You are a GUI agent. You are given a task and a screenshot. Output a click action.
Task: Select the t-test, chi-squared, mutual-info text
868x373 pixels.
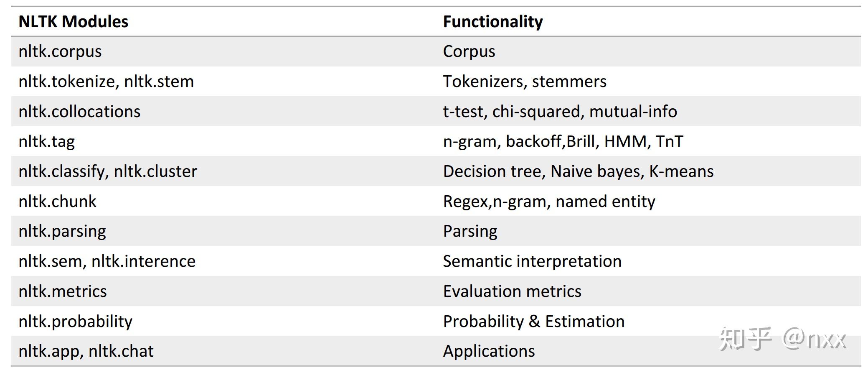click(x=560, y=112)
